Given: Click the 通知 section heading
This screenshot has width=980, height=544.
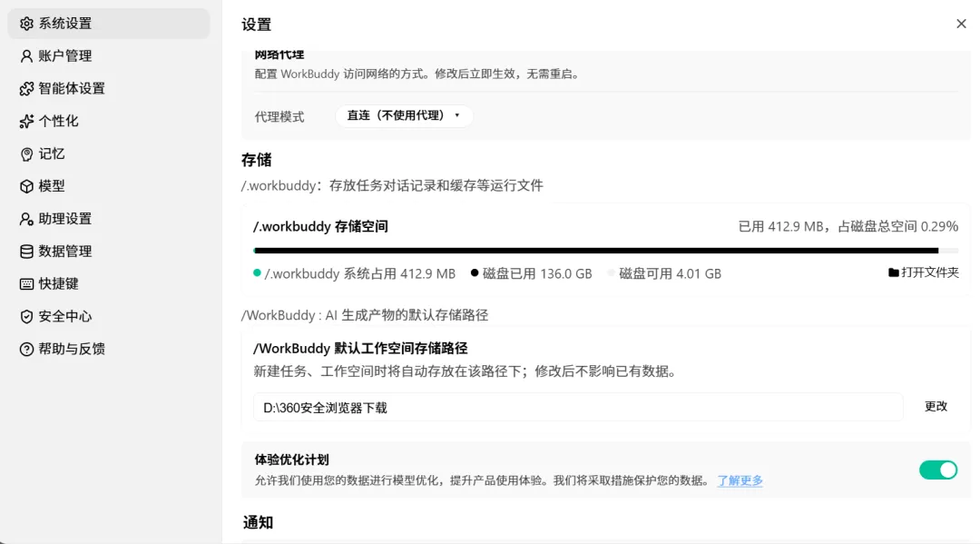Looking at the screenshot, I should 258,523.
